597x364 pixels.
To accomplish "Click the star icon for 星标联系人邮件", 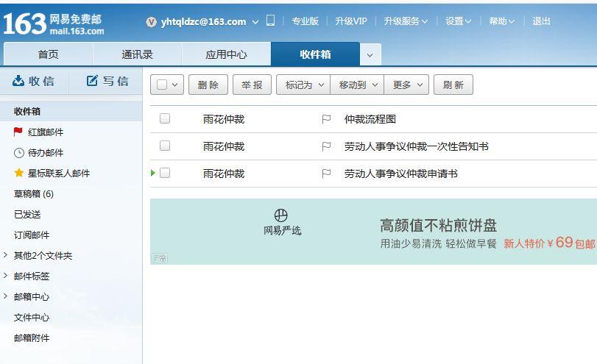I will [x=18, y=173].
